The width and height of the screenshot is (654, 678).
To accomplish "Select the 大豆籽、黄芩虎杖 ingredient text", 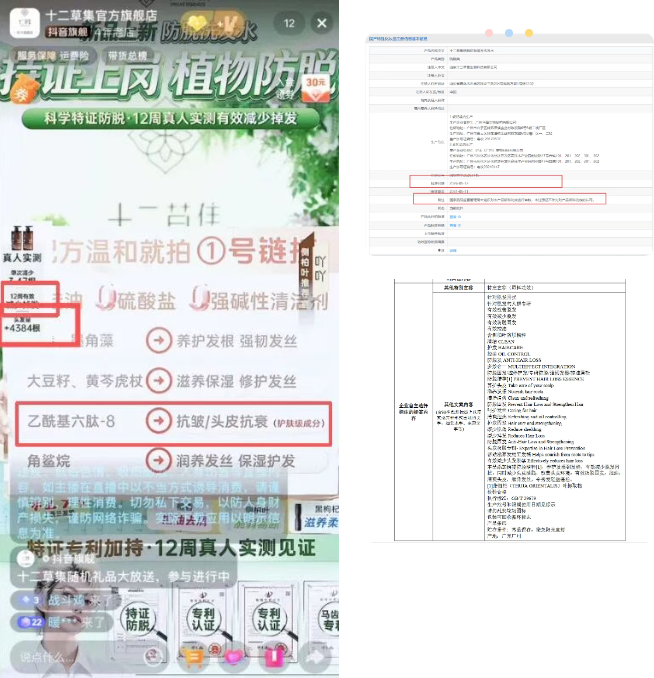I will pyautogui.click(x=85, y=381).
